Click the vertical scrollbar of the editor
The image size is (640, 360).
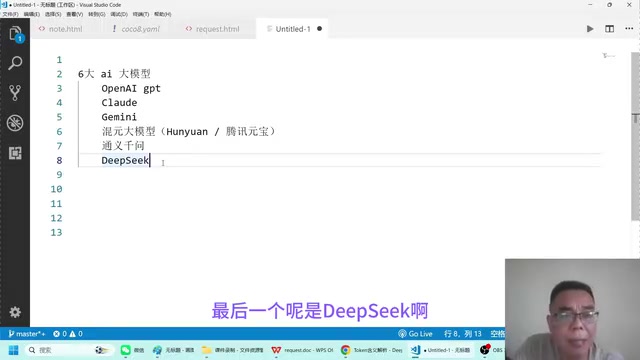point(635,137)
